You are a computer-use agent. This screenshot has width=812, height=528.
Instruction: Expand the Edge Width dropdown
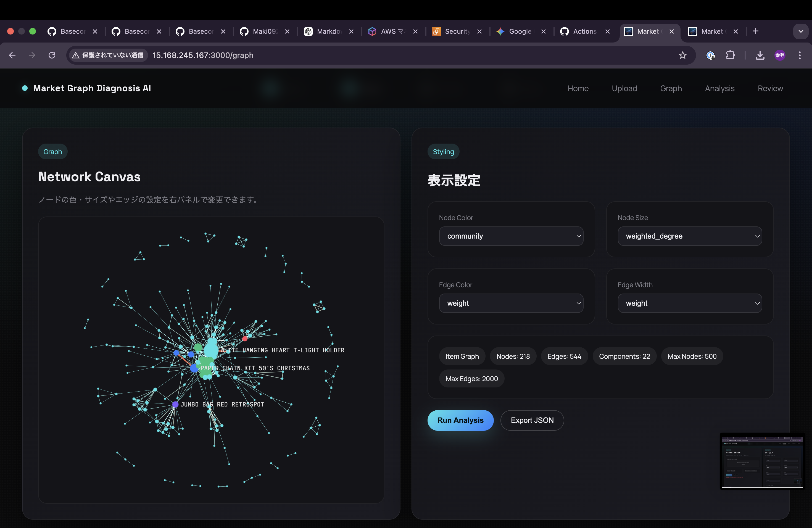click(690, 303)
